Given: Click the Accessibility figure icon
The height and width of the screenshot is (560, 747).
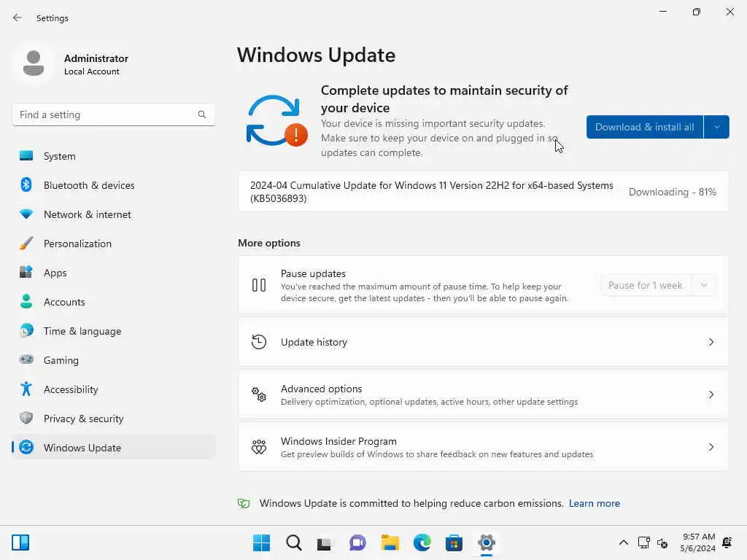Looking at the screenshot, I should [x=26, y=389].
